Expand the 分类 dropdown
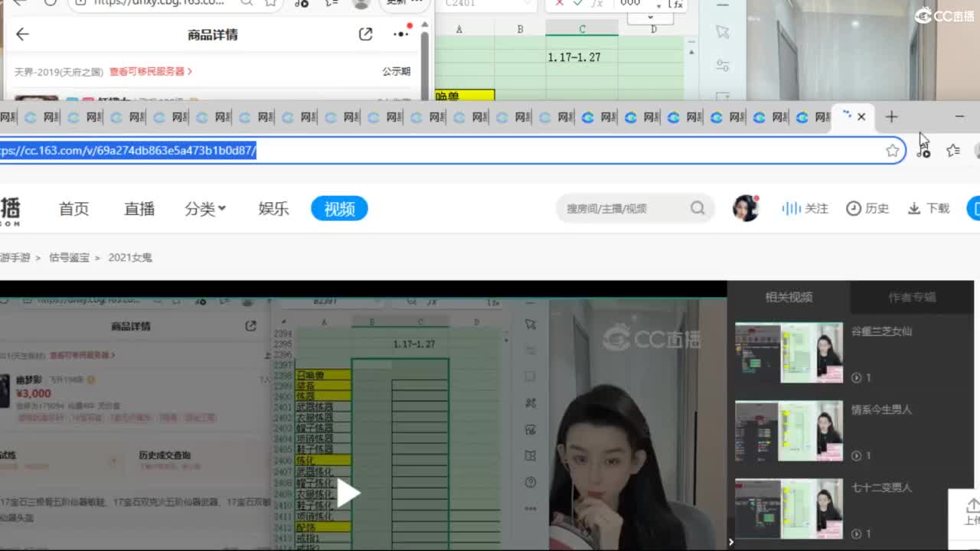The image size is (980, 551). 205,209
